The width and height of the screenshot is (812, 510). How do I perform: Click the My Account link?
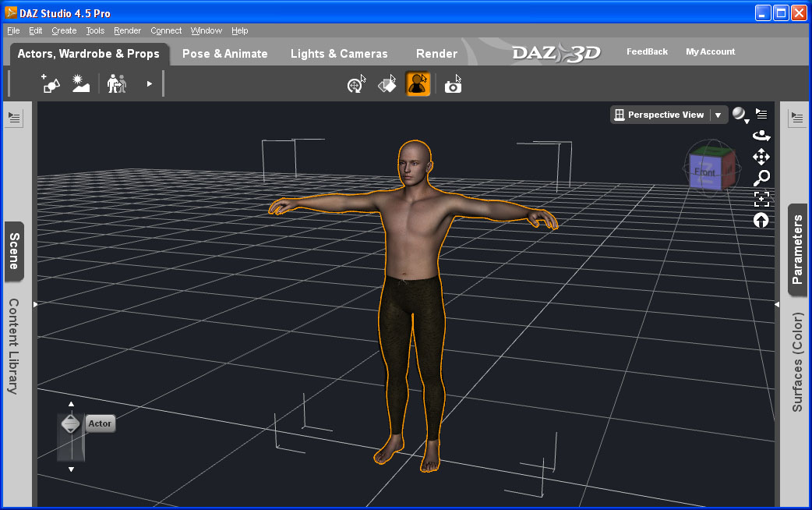click(710, 51)
